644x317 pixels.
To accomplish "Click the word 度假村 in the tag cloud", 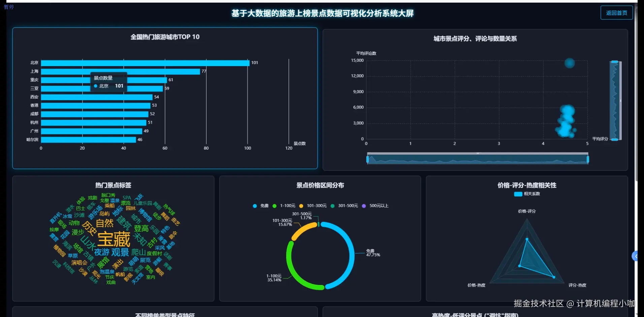I will [155, 253].
